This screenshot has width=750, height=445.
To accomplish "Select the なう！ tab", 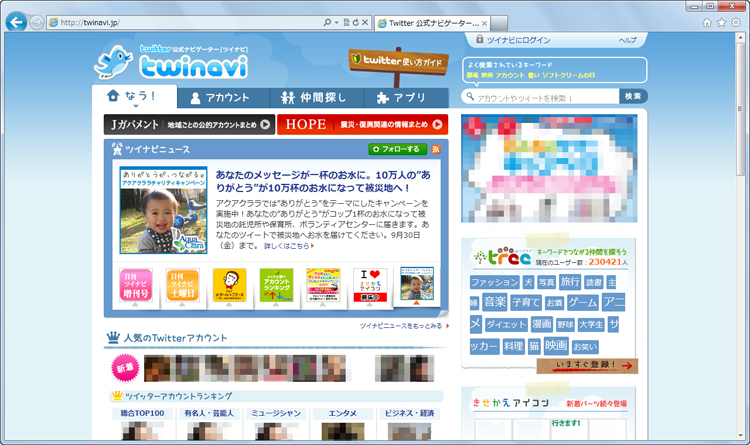I will click(x=134, y=97).
